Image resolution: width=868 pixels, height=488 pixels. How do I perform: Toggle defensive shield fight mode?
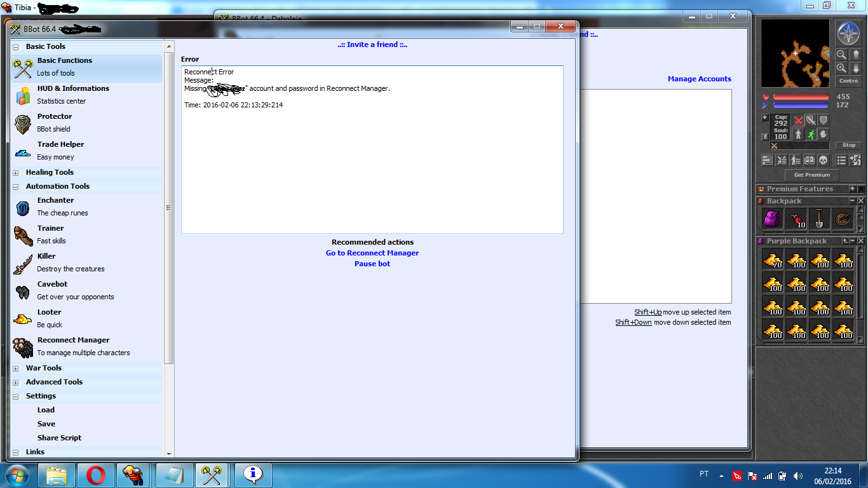824,120
